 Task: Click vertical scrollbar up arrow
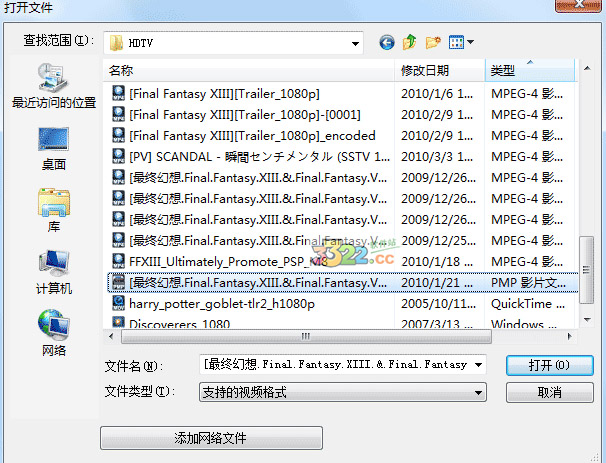587,68
